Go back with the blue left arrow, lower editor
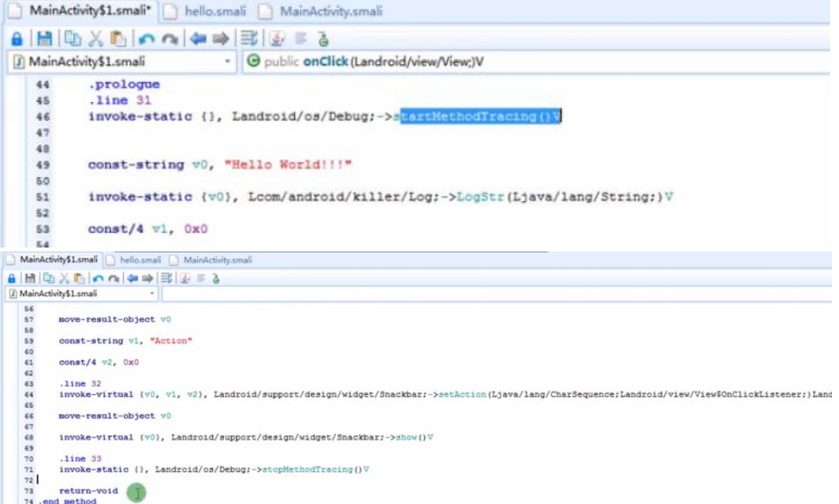 (x=132, y=278)
